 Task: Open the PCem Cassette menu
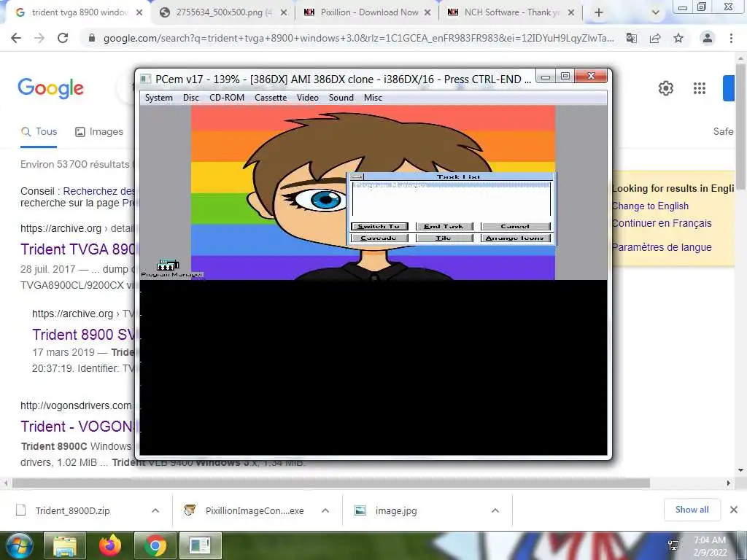271,98
